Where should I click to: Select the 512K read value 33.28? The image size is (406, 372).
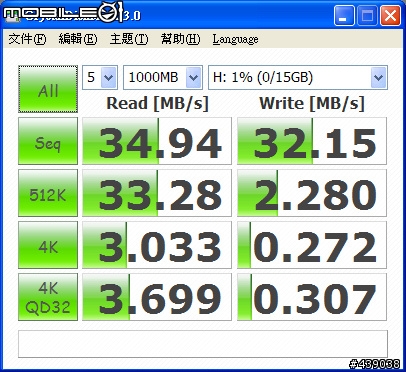tap(157, 193)
